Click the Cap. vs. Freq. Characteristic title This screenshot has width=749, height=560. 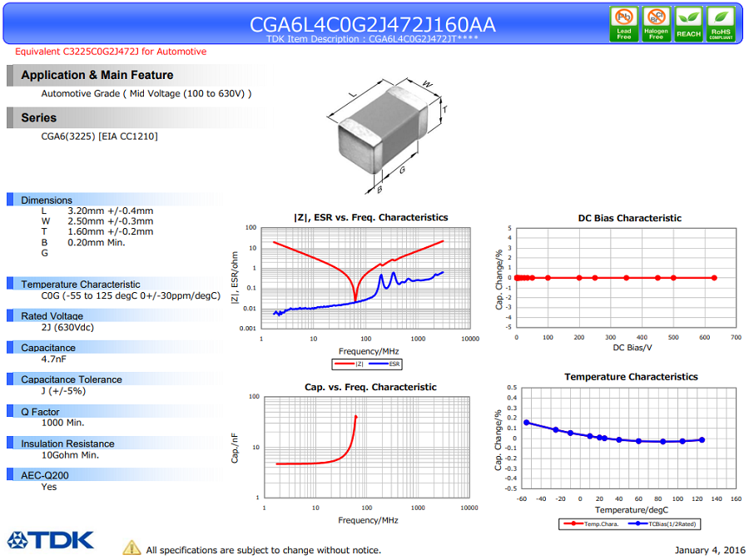pyautogui.click(x=370, y=387)
